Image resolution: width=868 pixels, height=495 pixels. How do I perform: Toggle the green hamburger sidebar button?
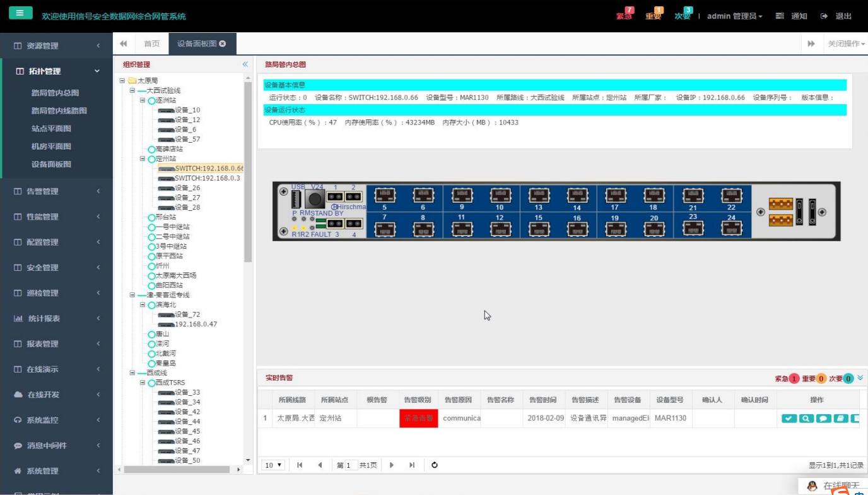[x=21, y=13]
